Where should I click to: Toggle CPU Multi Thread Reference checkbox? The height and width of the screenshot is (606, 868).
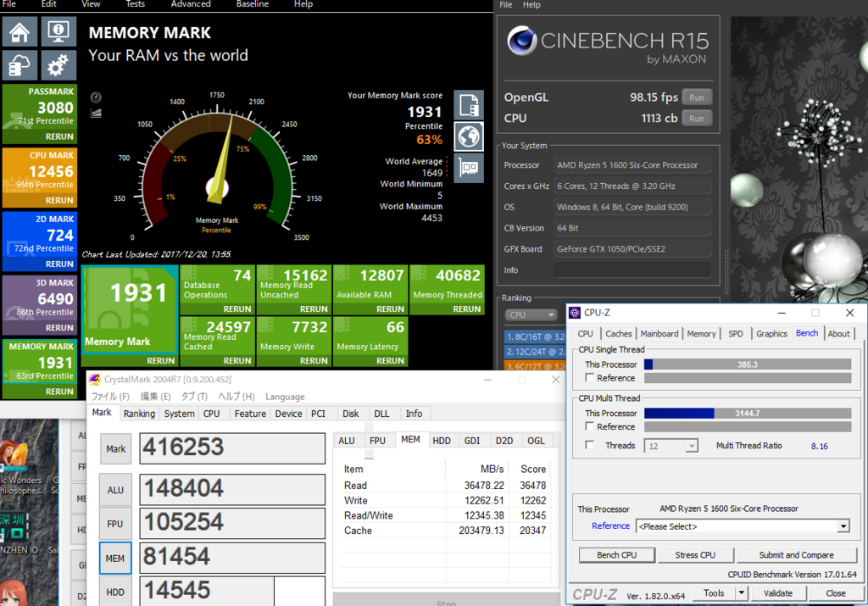point(590,426)
